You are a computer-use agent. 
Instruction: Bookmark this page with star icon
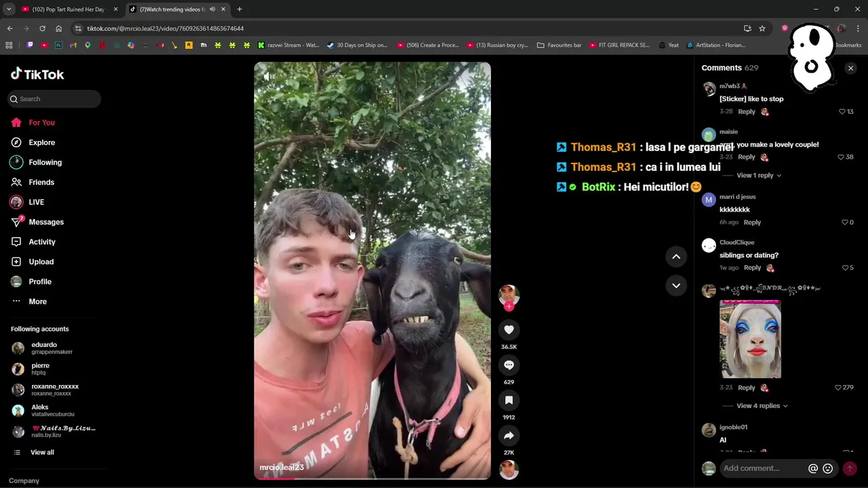762,28
